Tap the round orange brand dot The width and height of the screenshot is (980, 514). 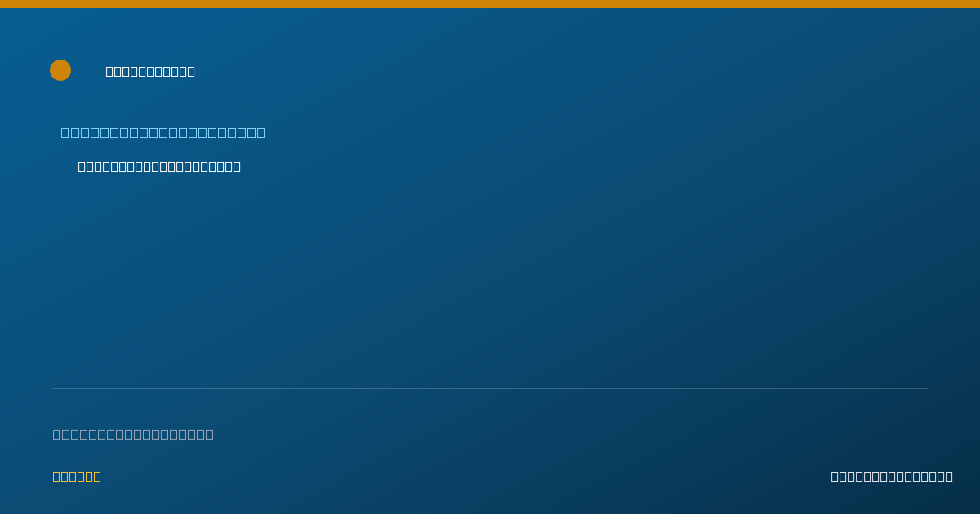(x=60, y=70)
